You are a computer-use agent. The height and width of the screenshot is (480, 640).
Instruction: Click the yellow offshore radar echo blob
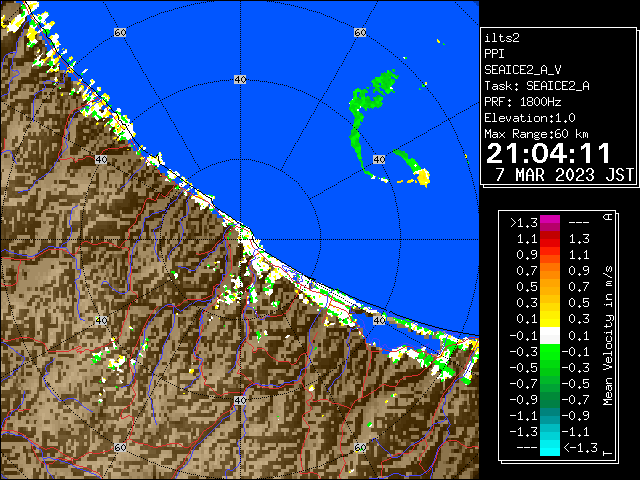(422, 177)
